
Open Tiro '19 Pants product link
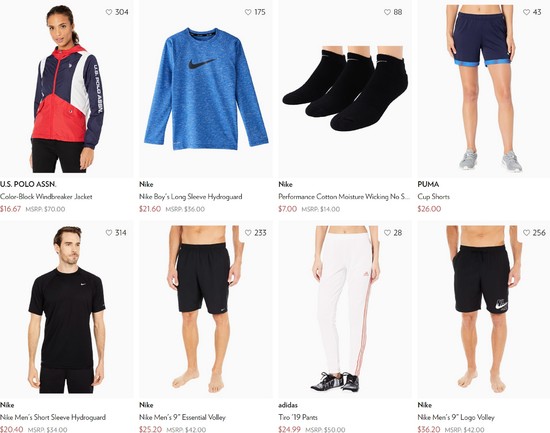(298, 417)
